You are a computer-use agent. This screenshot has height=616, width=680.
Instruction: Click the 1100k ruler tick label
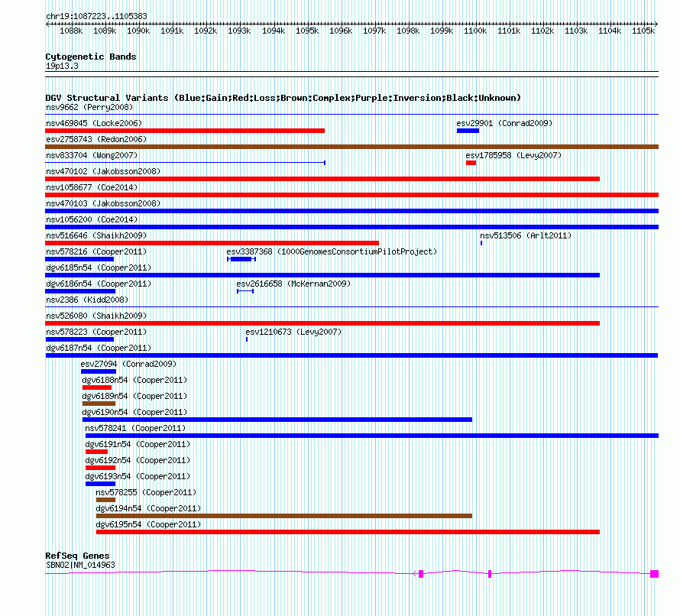point(475,31)
